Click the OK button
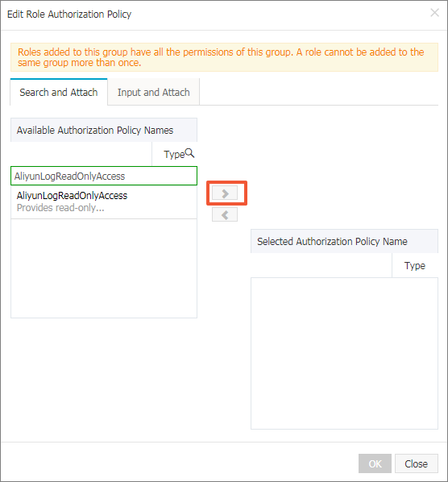 coord(375,463)
